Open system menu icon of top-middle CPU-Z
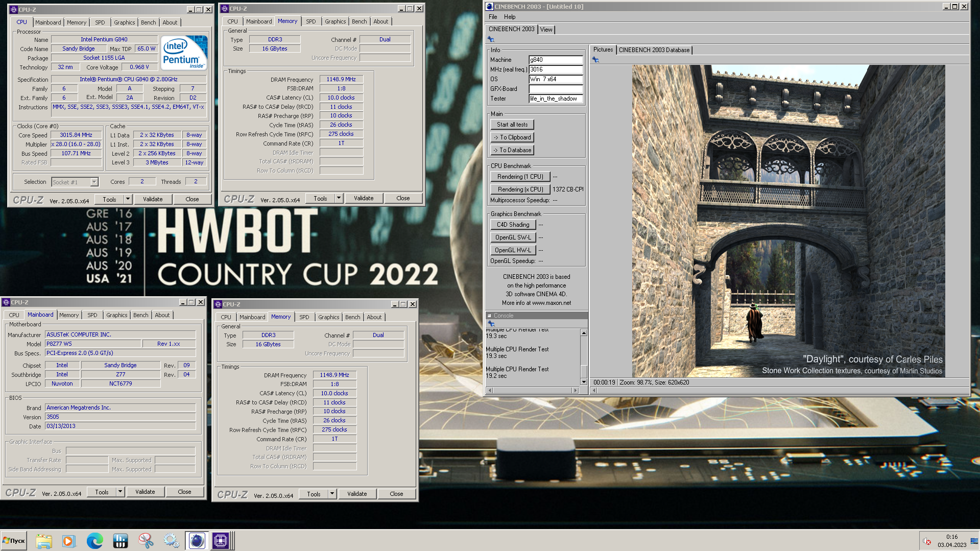This screenshot has width=980, height=551. point(224,9)
